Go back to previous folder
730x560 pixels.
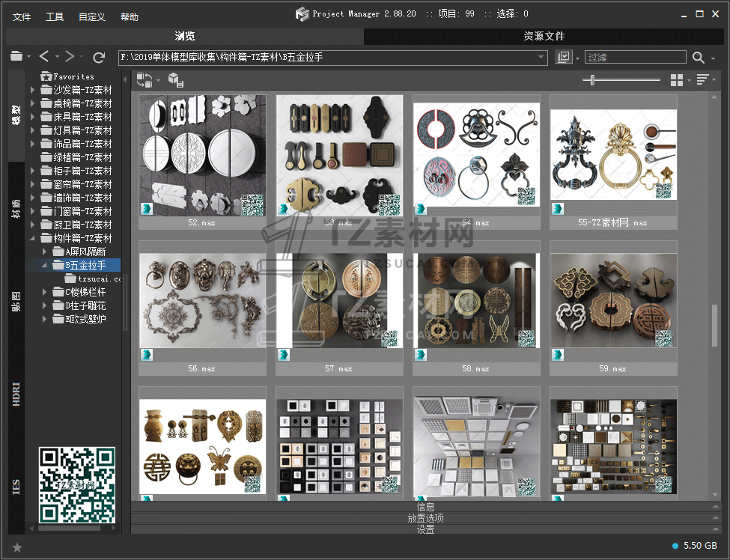[44, 57]
